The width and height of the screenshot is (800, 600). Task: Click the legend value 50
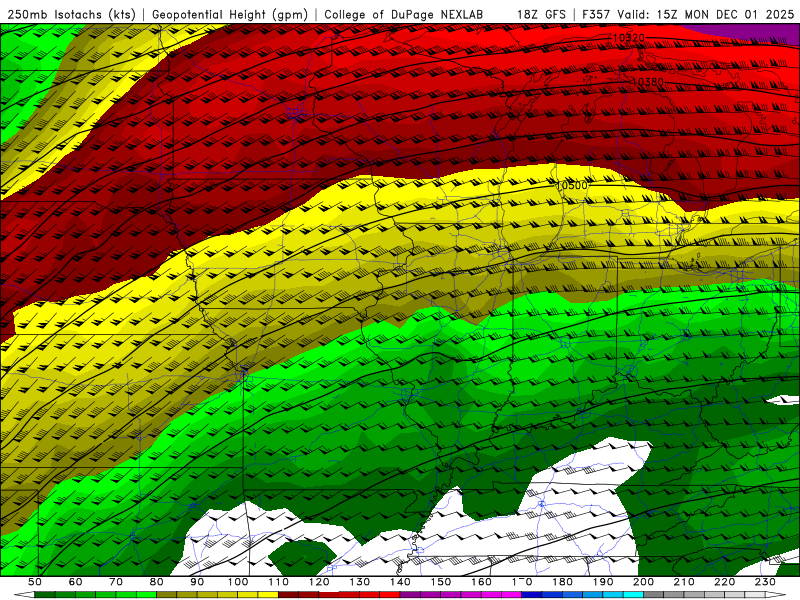(35, 582)
